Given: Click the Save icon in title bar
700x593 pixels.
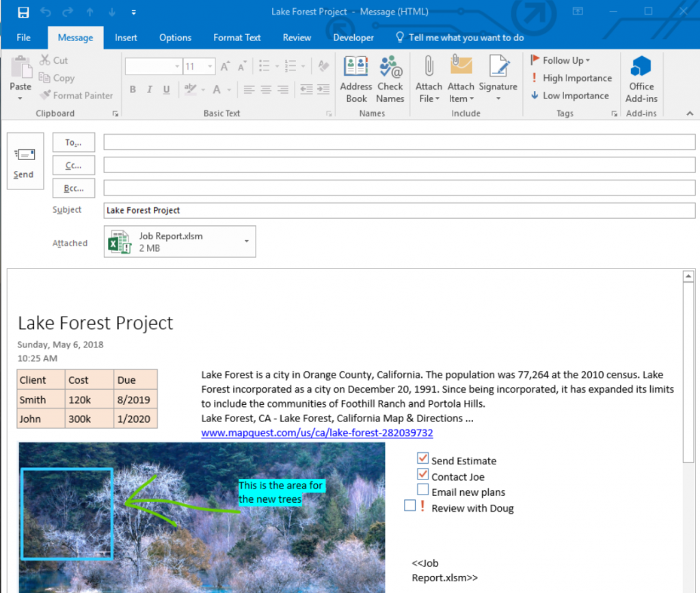Looking at the screenshot, I should point(23,12).
